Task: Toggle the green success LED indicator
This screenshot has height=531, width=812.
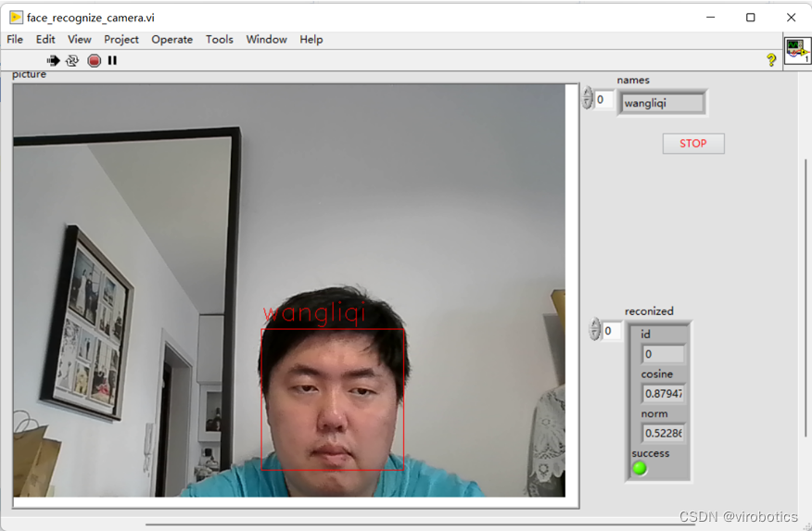Action: click(x=640, y=469)
